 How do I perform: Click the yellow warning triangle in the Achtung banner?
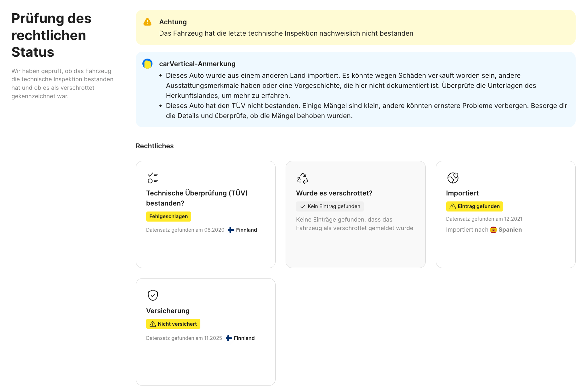148,22
